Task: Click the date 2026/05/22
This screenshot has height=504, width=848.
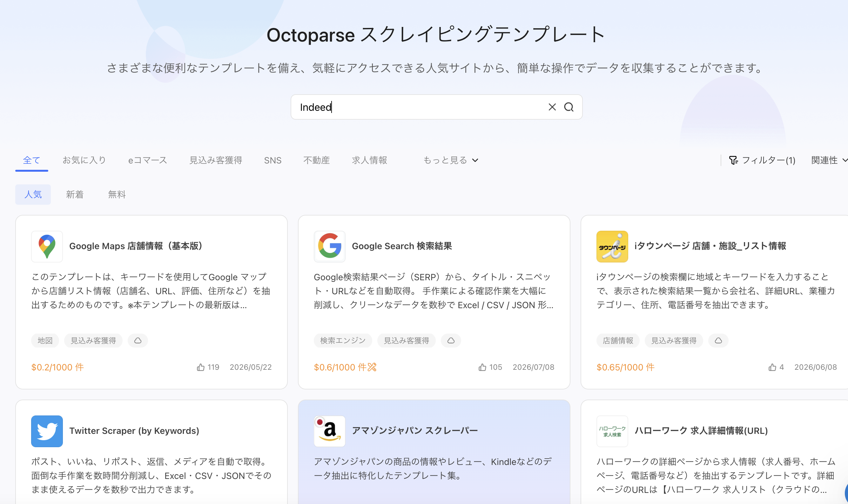Action: [251, 367]
